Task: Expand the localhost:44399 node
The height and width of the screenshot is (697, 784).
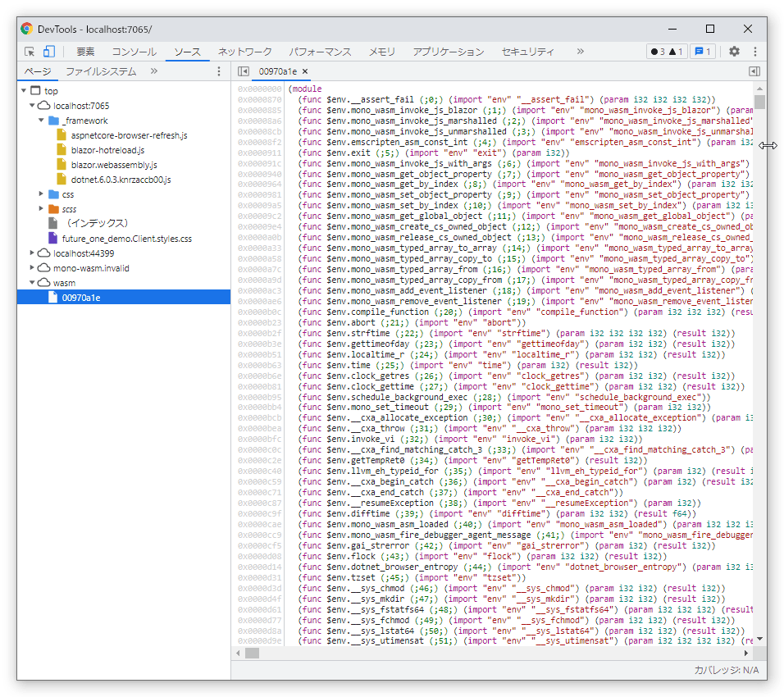Action: click(x=33, y=253)
